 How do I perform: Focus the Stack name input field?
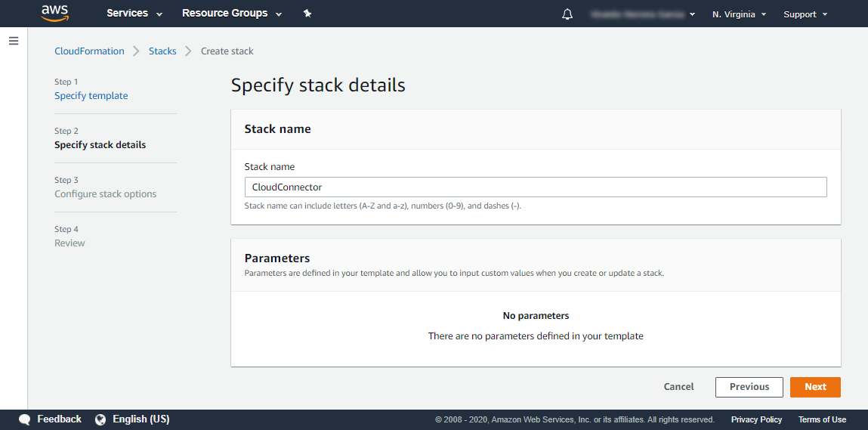pyautogui.click(x=536, y=187)
